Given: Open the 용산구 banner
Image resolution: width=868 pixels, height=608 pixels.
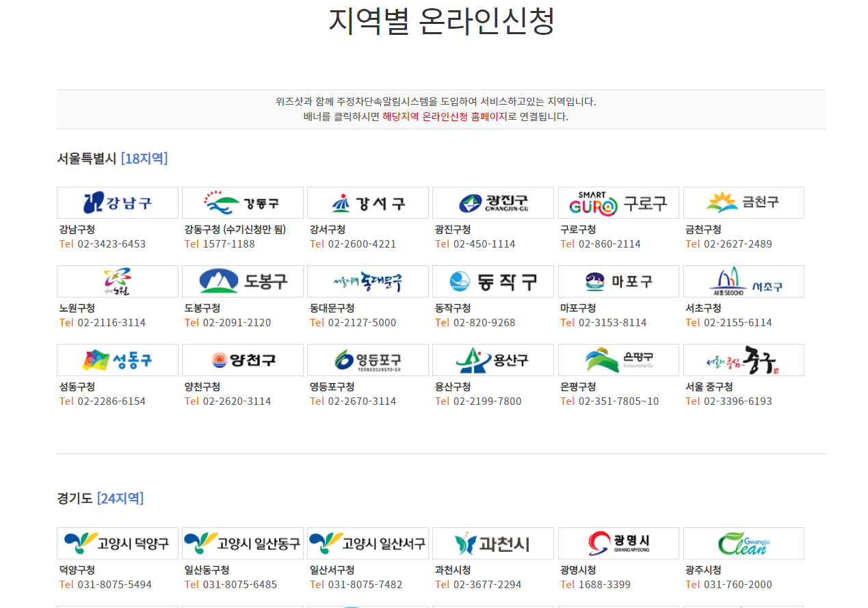Looking at the screenshot, I should tap(493, 360).
